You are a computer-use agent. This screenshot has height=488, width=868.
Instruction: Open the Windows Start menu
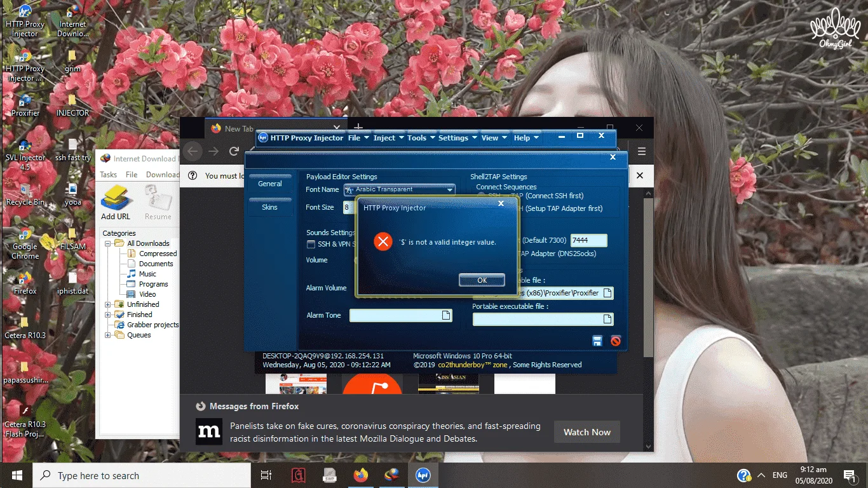[16, 475]
